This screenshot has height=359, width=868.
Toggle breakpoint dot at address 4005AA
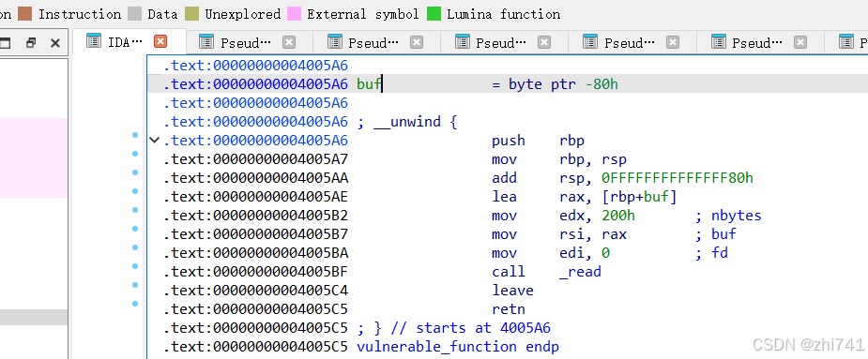134,172
